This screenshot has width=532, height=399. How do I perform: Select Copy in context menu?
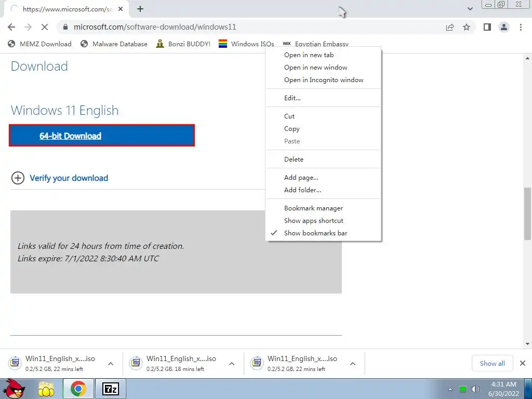[323, 129]
